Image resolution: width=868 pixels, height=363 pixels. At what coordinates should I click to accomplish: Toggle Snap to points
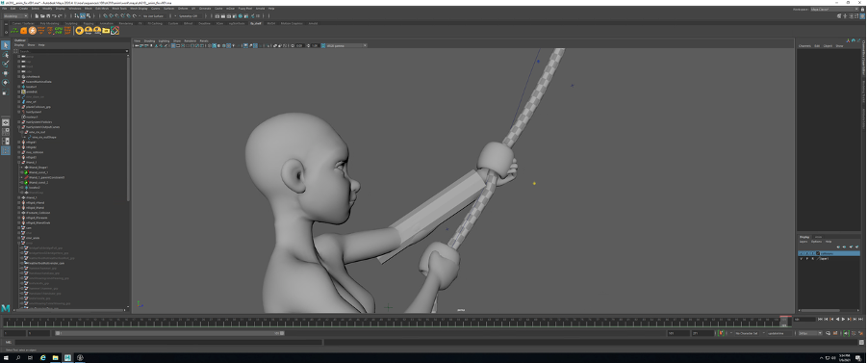tap(116, 16)
